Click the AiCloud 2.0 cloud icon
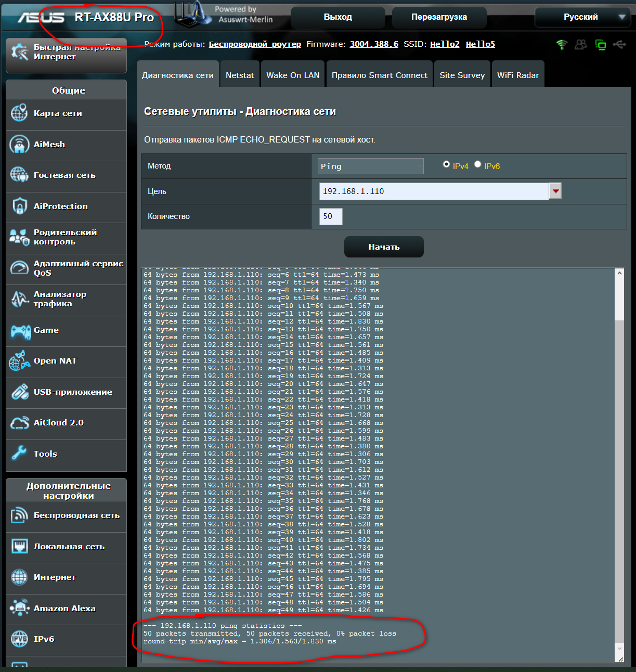 click(20, 423)
